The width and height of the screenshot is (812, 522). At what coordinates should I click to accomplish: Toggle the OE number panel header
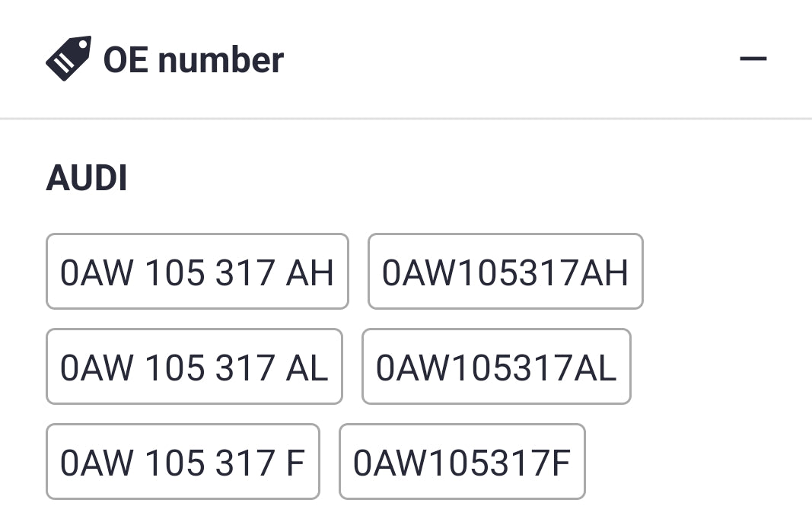pyautogui.click(x=406, y=59)
